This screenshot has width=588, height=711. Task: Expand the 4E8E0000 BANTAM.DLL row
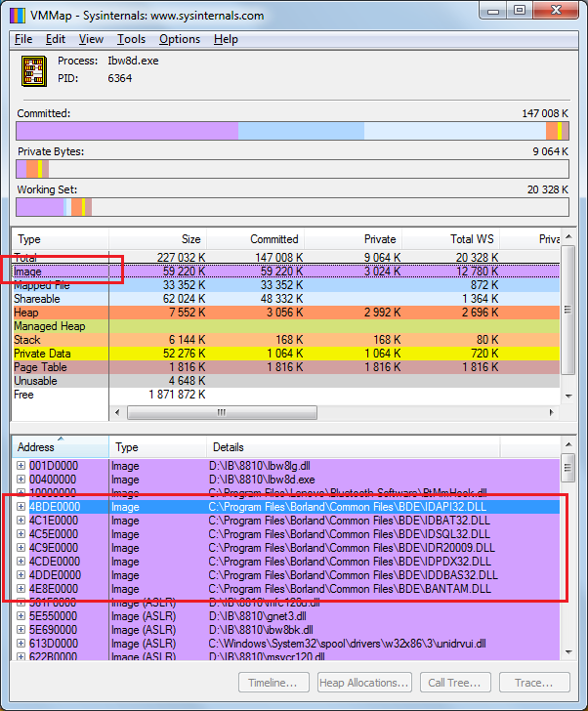21,589
